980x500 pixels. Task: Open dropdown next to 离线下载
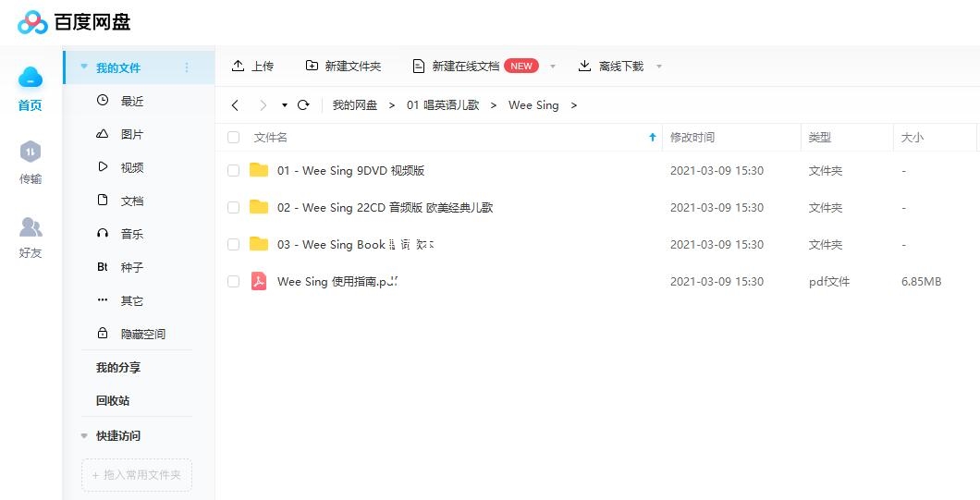click(x=659, y=67)
